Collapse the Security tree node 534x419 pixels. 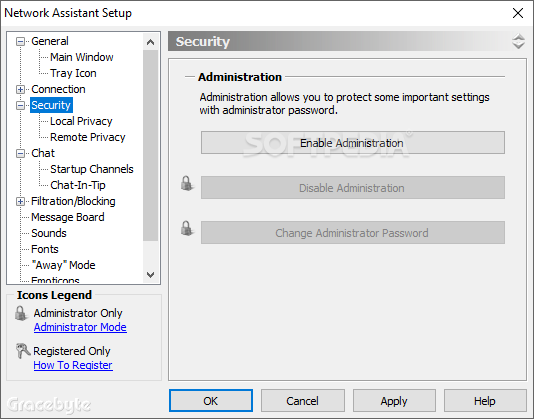[20, 106]
